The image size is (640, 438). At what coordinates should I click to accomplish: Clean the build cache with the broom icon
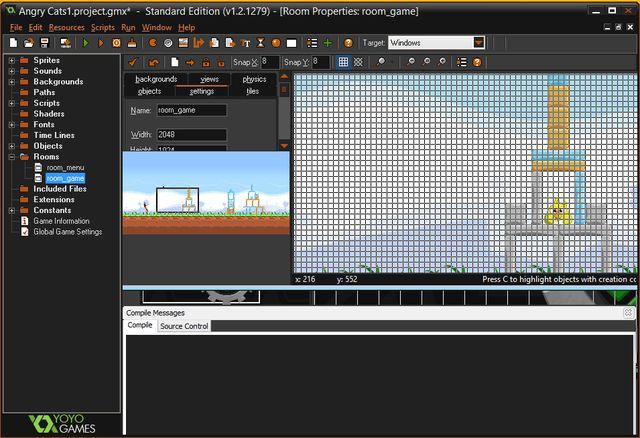(x=132, y=43)
